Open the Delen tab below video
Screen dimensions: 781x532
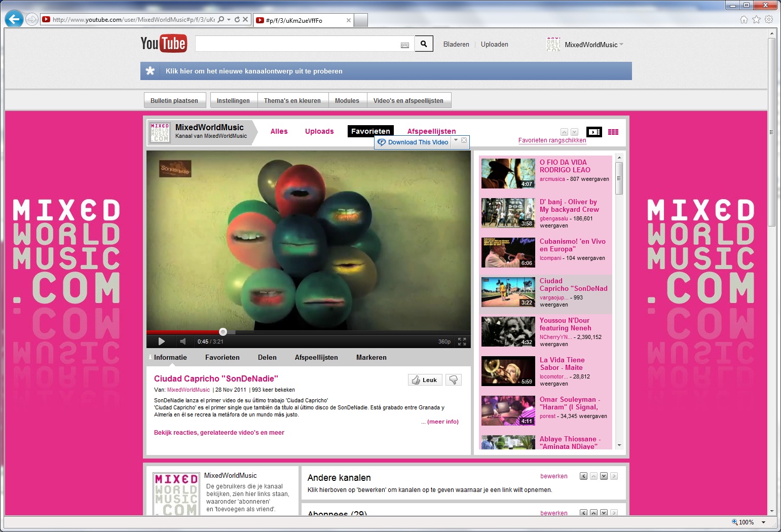267,357
